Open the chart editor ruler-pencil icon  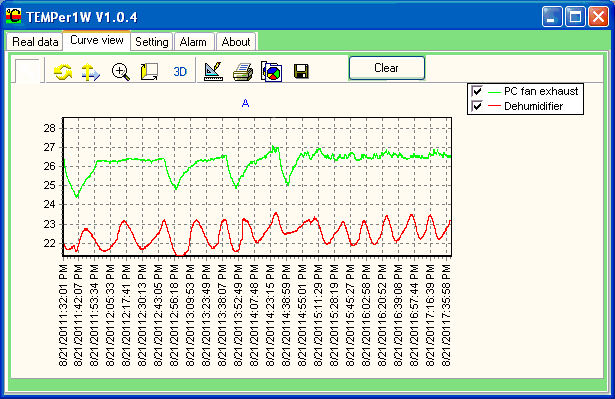213,71
